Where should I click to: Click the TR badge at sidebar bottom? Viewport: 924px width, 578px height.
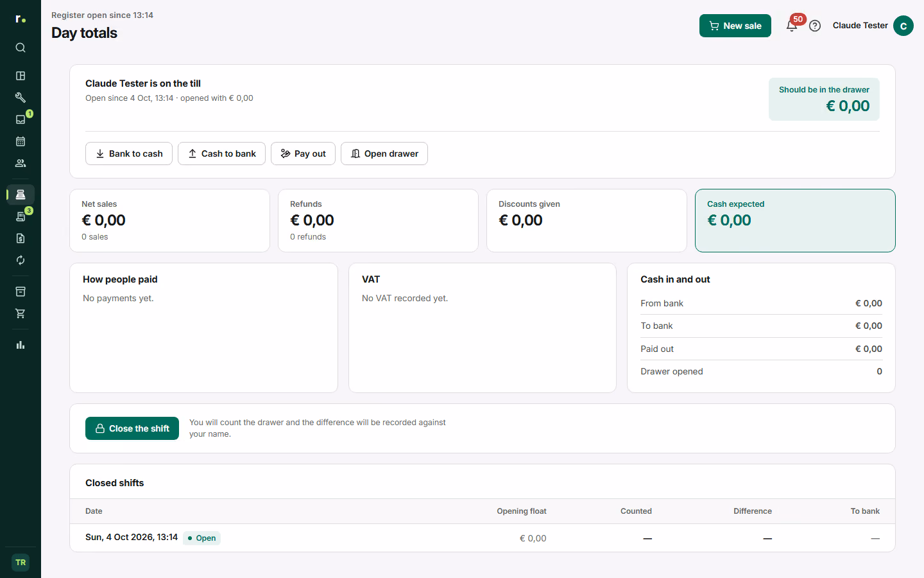tap(21, 563)
